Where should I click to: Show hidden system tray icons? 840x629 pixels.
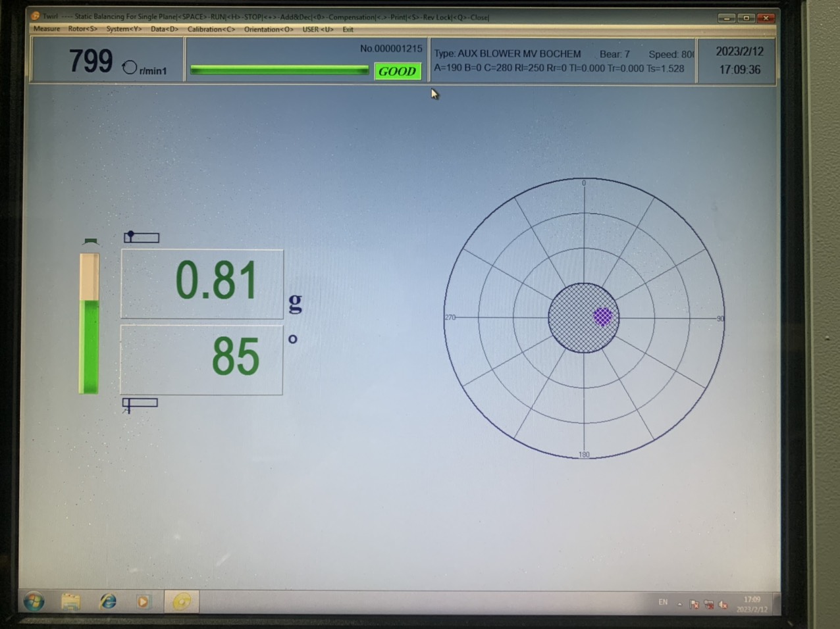[x=679, y=604]
